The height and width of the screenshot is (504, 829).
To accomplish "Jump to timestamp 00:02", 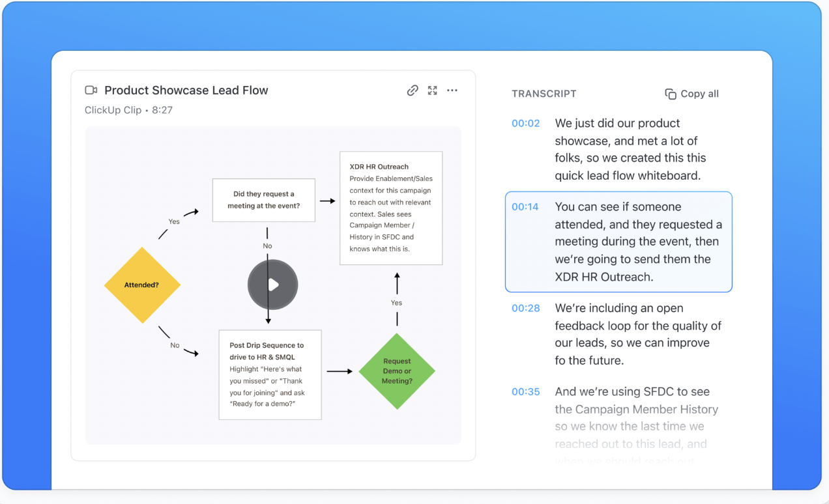I will (x=526, y=123).
